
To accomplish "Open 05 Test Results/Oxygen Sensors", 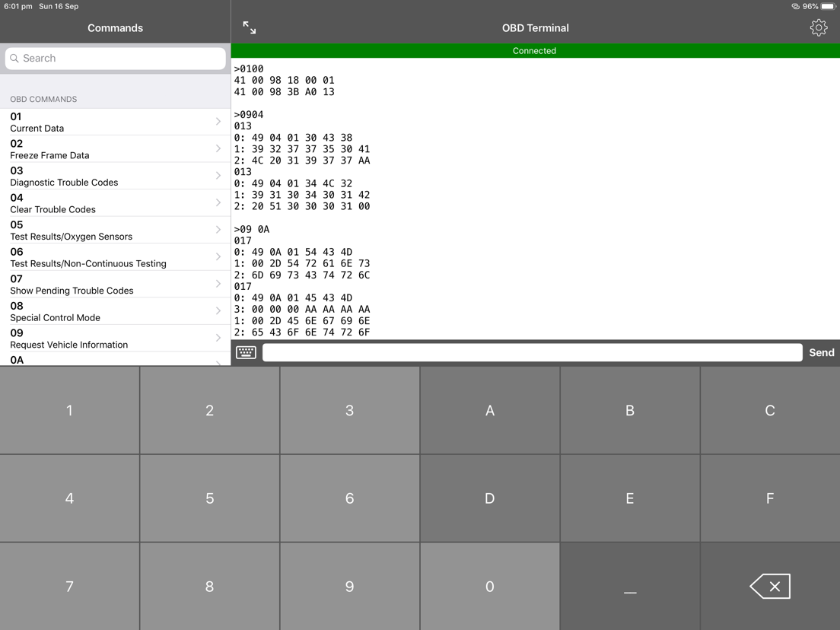I will (115, 231).
